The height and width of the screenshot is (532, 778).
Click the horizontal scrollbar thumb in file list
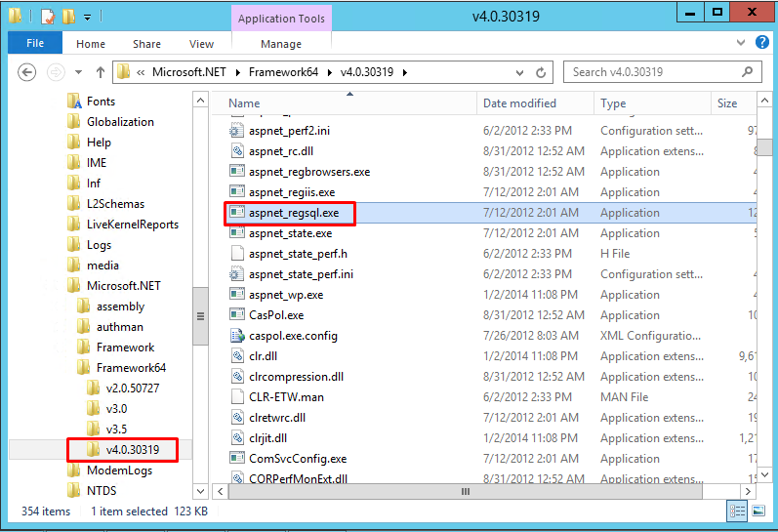(466, 491)
